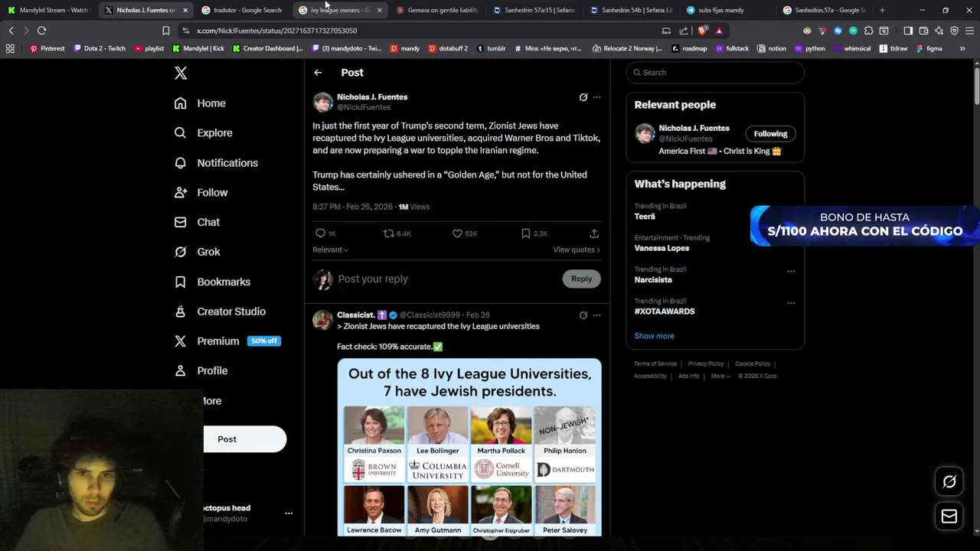Image resolution: width=980 pixels, height=551 pixels.
Task: Open the floating messages button
Action: (949, 517)
